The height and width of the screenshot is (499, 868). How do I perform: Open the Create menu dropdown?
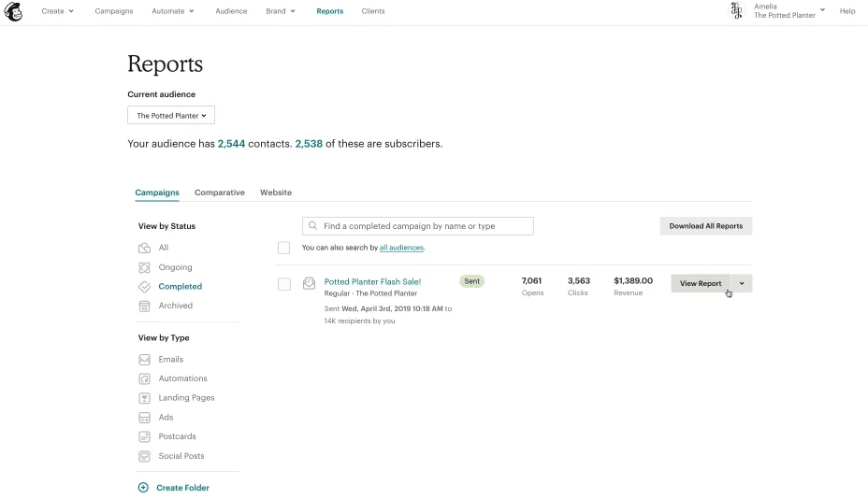[x=57, y=11]
